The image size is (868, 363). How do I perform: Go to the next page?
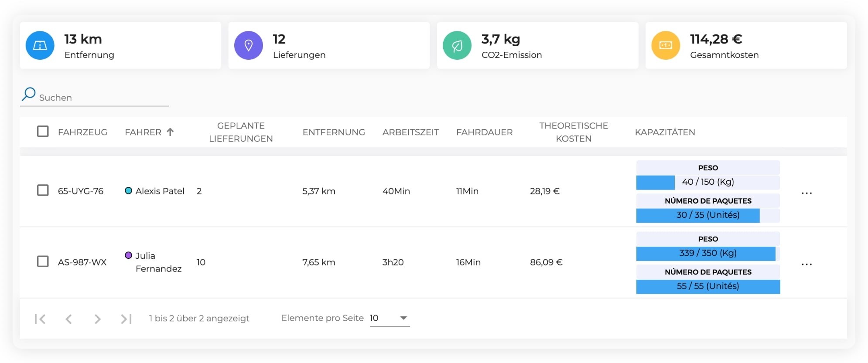point(97,319)
